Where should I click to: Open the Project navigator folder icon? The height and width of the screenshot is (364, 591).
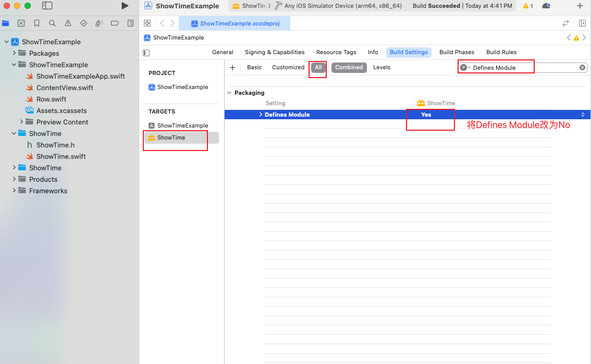[x=6, y=23]
